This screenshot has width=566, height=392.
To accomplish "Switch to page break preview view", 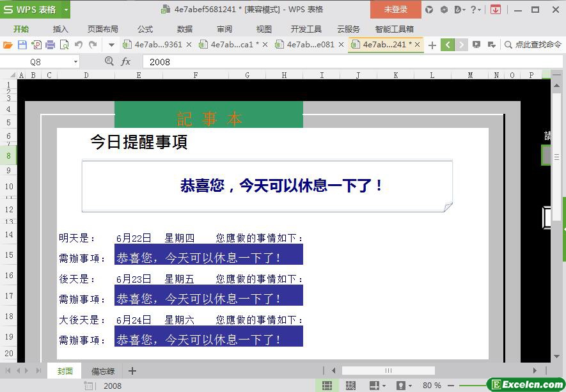I will [x=350, y=386].
